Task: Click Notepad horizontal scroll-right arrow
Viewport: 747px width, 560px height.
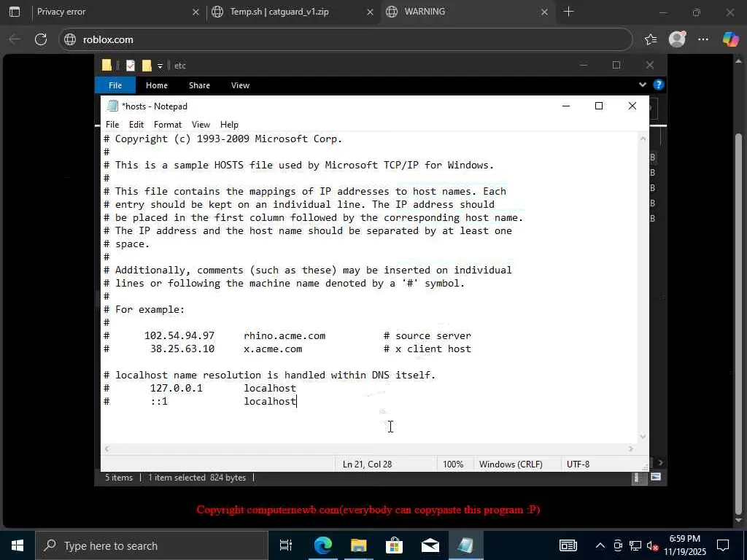Action: (x=631, y=448)
